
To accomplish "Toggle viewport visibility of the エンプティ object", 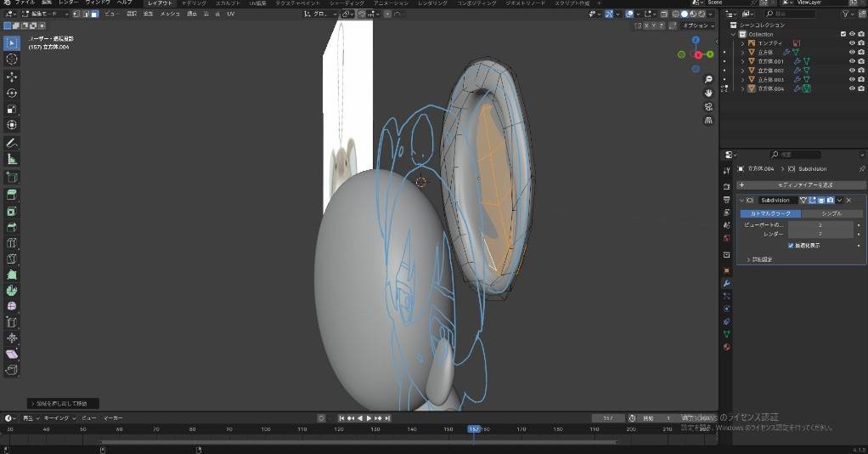I will coord(851,43).
